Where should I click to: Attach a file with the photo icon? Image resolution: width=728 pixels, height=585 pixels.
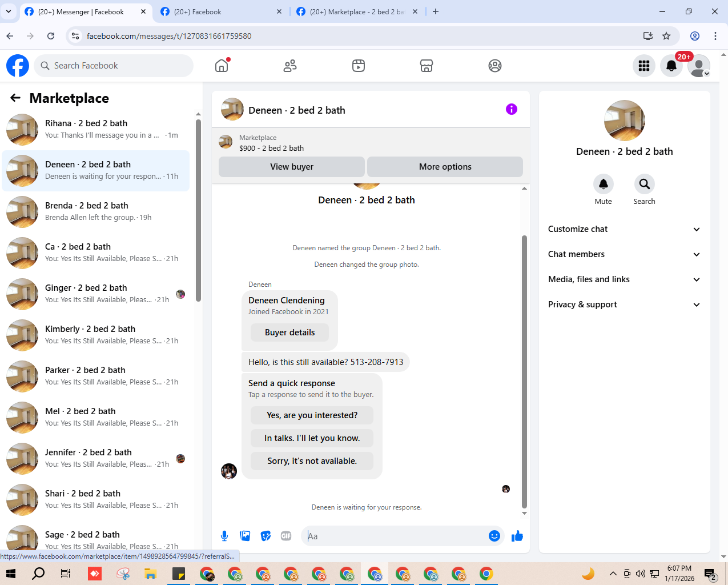click(x=245, y=536)
